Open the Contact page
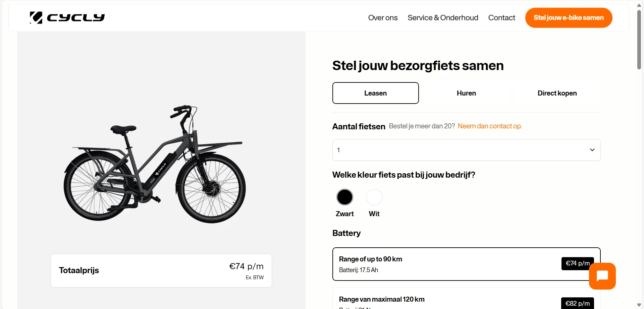Image resolution: width=644 pixels, height=309 pixels. (501, 17)
